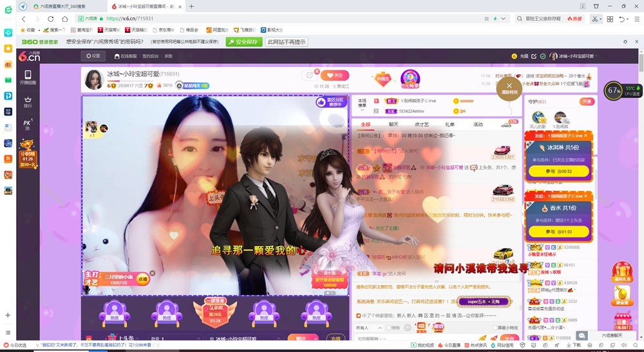Open the browser grid extensions icon
The image size is (644, 352).
pos(610,19)
